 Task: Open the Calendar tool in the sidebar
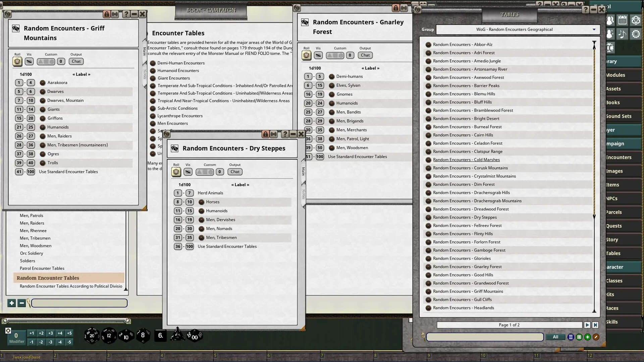[623, 20]
